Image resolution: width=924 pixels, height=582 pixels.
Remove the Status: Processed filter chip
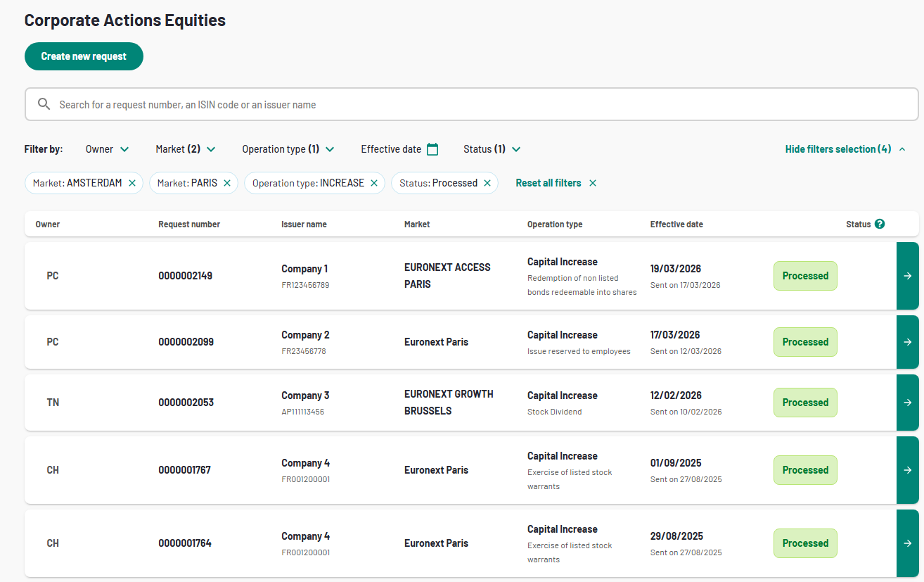click(487, 183)
